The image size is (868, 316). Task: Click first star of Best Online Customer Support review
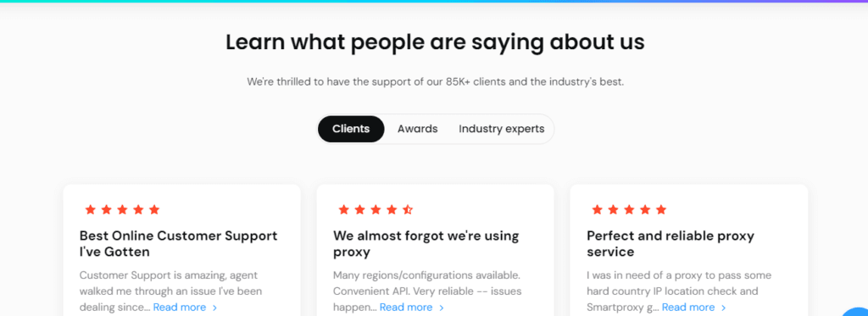point(90,210)
